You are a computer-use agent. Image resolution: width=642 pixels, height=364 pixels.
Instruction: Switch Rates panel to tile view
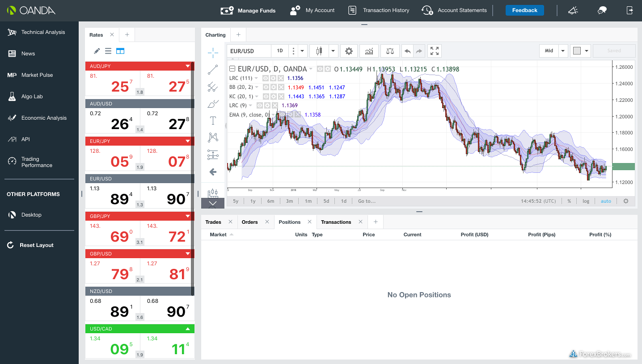[x=120, y=51]
